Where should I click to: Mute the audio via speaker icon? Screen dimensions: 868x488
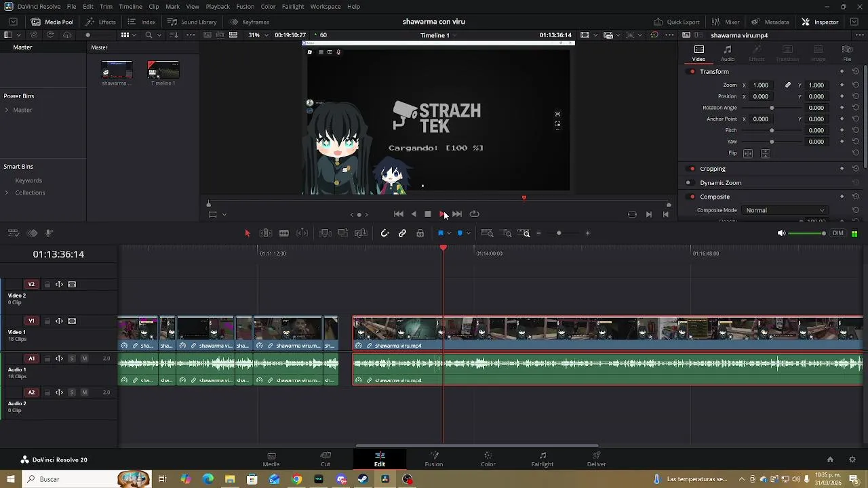tap(781, 233)
